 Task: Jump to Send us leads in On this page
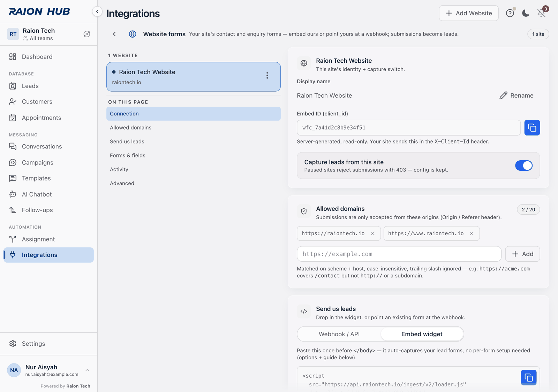193,141
